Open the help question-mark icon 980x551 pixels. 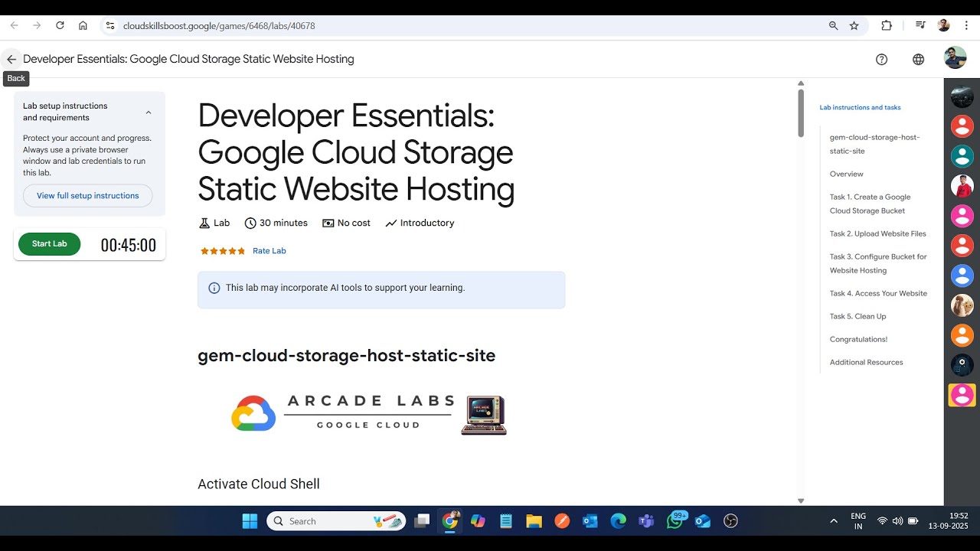881,59
